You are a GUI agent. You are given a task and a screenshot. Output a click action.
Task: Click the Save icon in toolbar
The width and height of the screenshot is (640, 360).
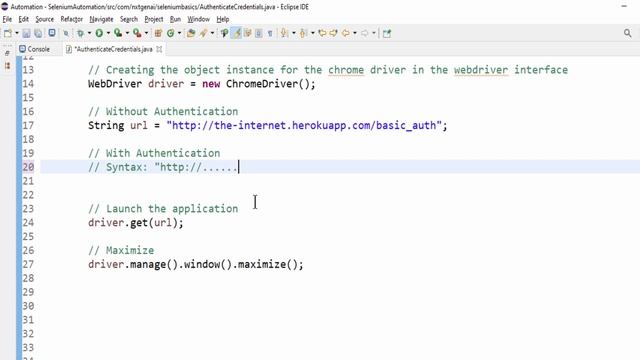pyautogui.click(x=26, y=33)
